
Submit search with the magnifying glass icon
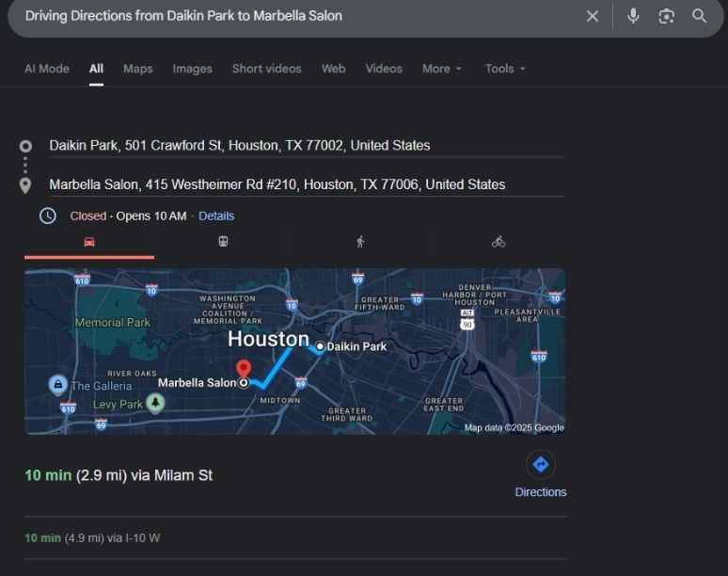[699, 16]
